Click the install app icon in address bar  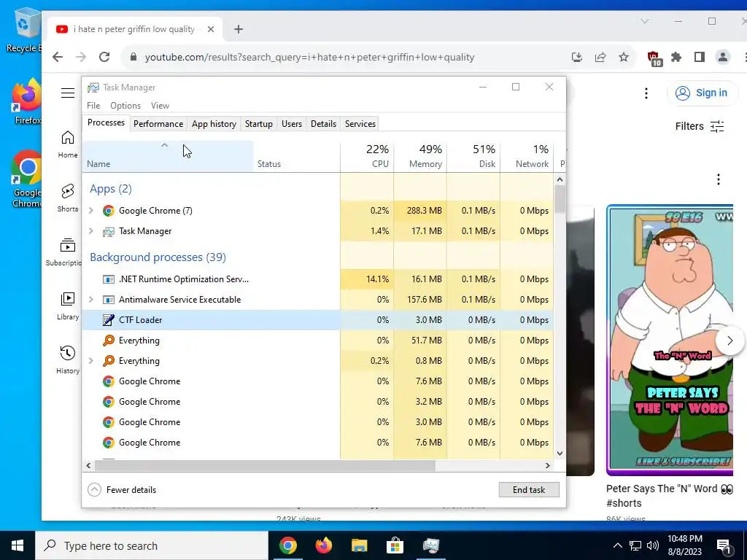click(x=577, y=57)
